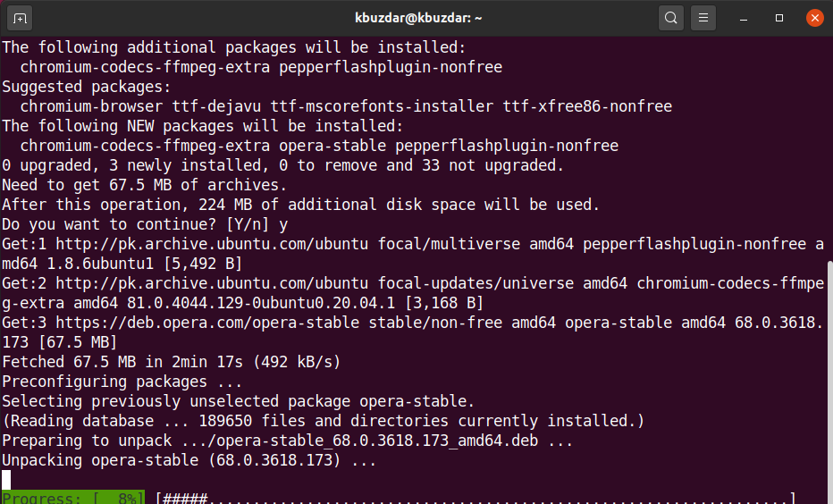Image resolution: width=833 pixels, height=504 pixels.
Task: Click the kbuzdar@kbuzdar: ~ window title
Action: click(x=418, y=18)
